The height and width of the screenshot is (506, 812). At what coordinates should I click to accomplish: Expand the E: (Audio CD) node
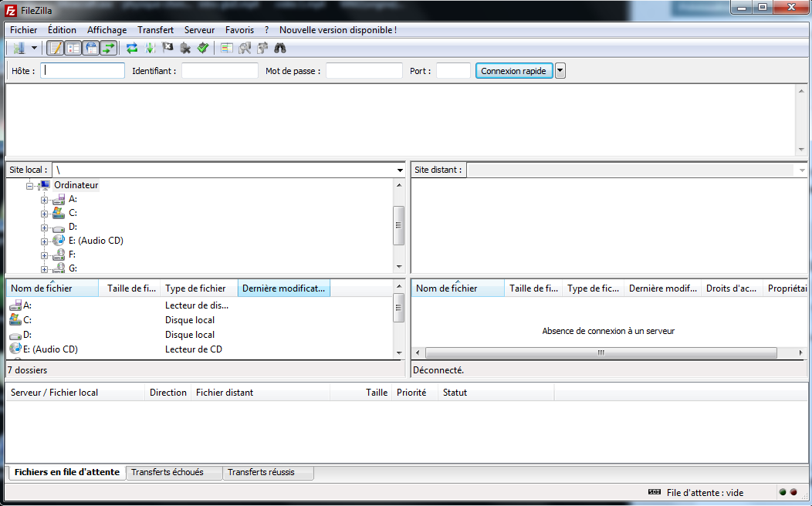44,241
